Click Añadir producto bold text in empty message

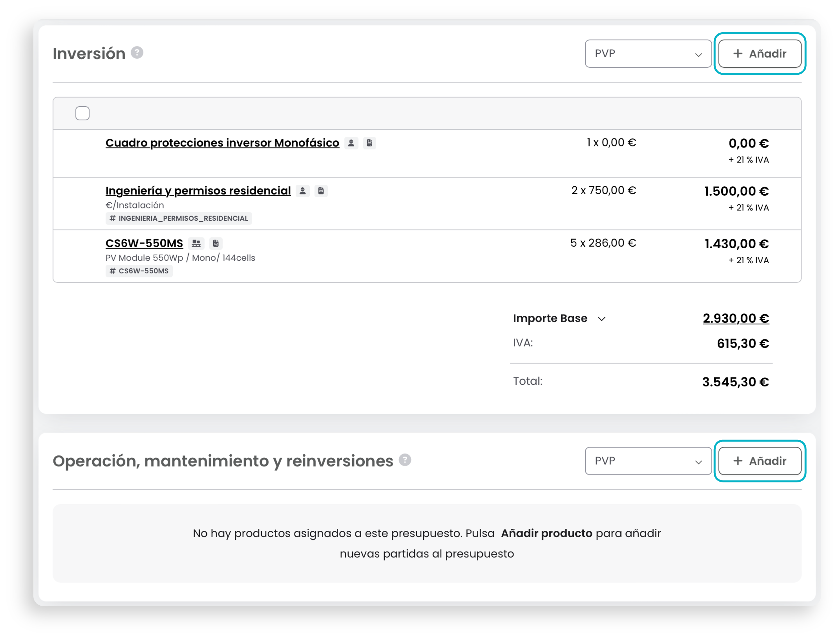tap(546, 533)
